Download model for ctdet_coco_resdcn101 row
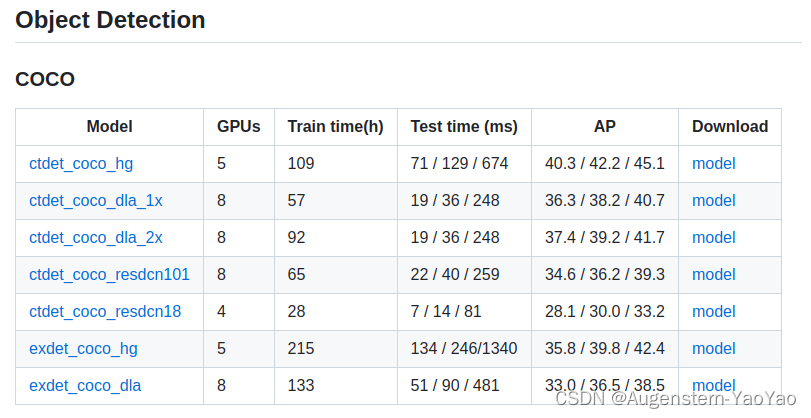Screen dimensions: 811x418 pos(713,274)
